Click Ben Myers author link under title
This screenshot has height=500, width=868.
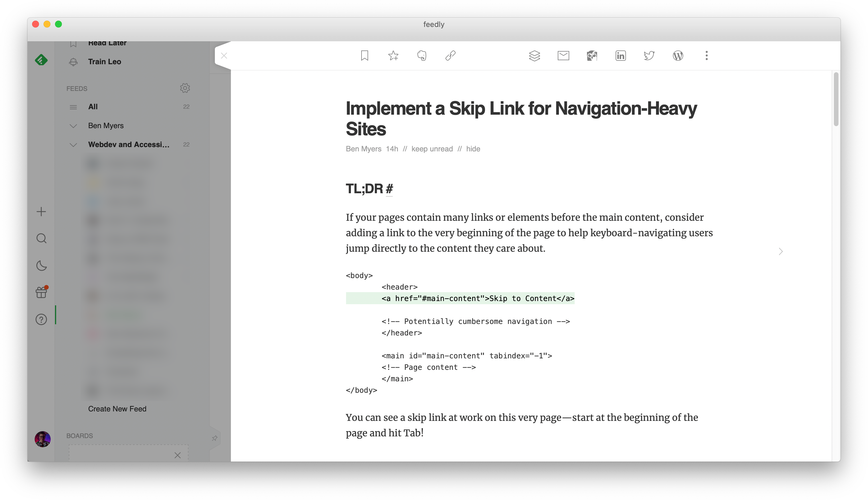tap(363, 149)
